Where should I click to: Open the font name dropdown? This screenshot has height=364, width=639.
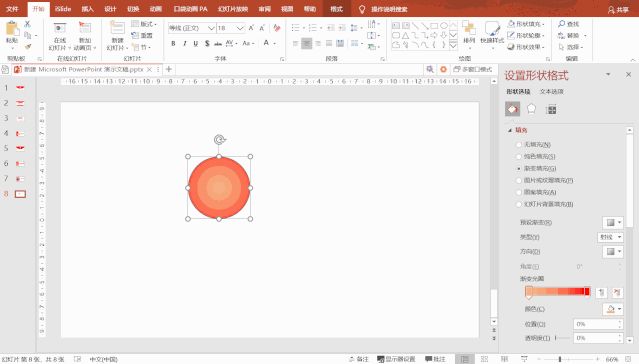pos(211,28)
